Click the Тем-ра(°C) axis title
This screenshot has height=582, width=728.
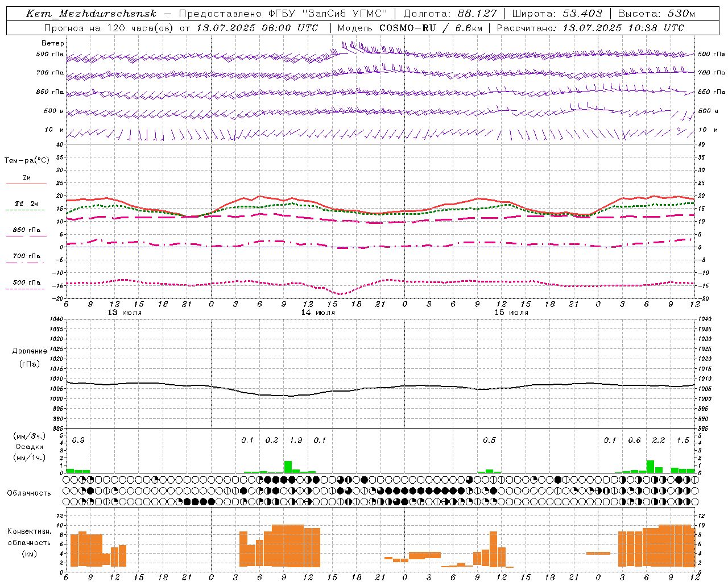pos(27,161)
